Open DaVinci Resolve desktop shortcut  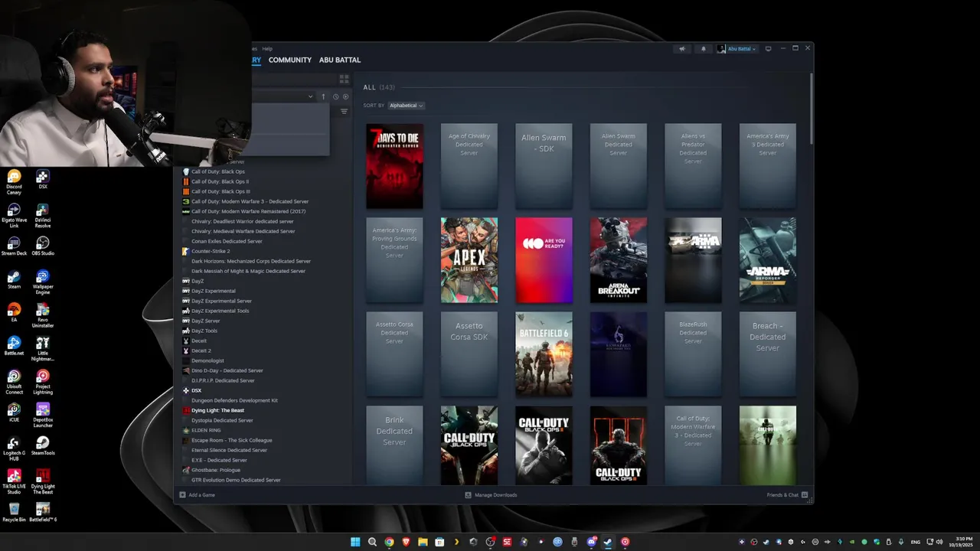point(43,216)
